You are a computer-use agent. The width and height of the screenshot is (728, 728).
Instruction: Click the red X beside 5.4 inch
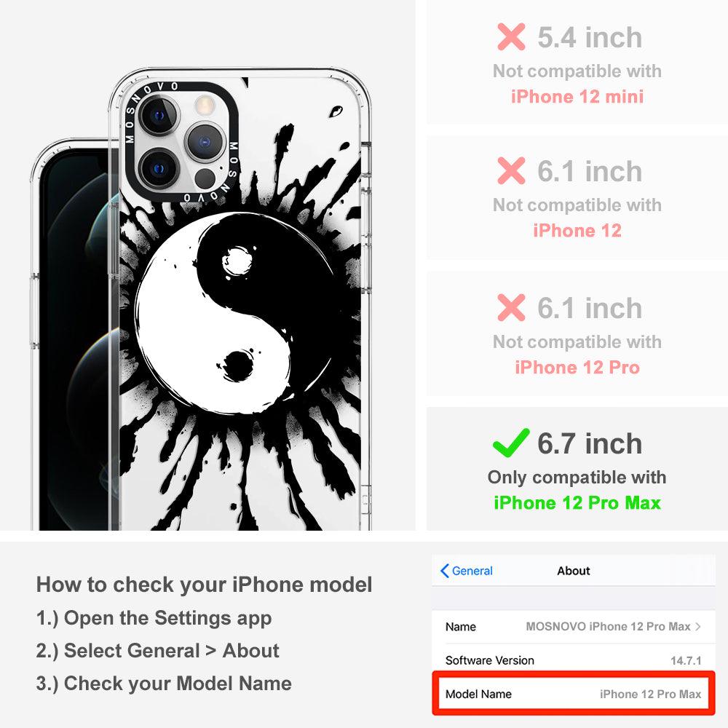(511, 36)
